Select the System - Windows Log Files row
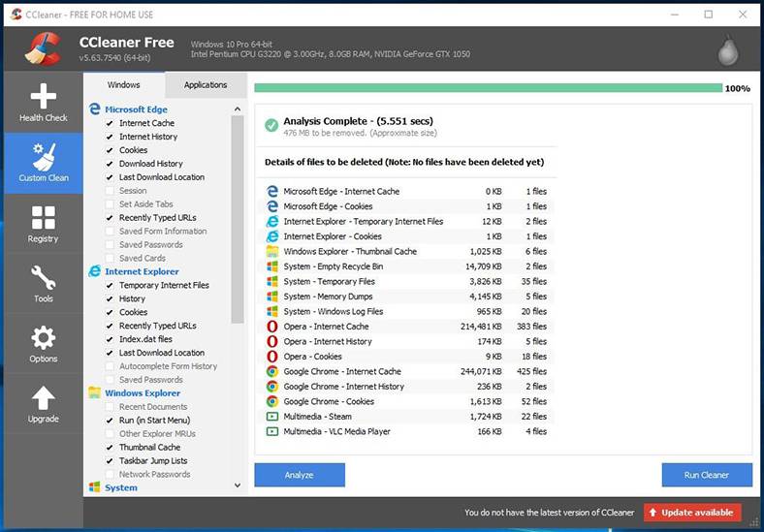This screenshot has width=764, height=532. point(407,311)
